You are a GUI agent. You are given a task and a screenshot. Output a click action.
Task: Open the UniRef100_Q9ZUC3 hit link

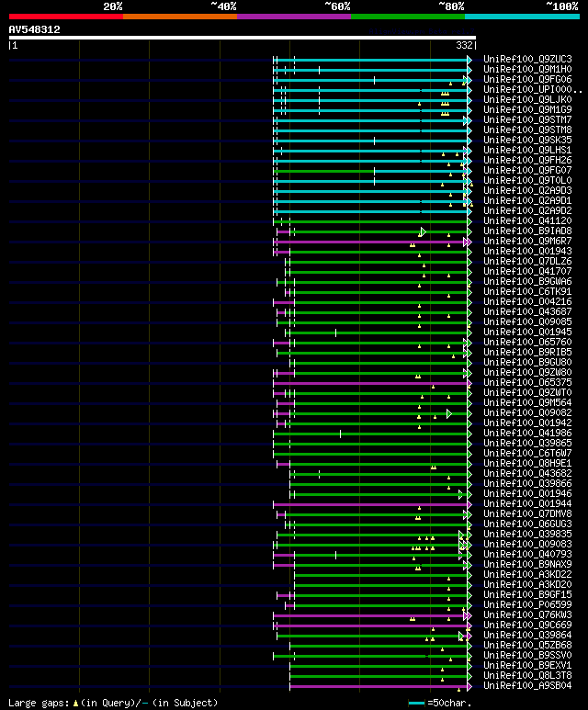tap(527, 60)
